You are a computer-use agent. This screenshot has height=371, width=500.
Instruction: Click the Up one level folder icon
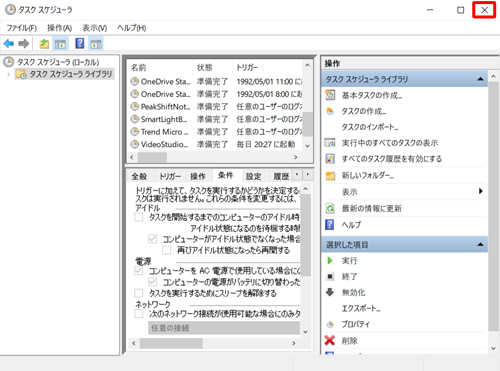tap(44, 44)
